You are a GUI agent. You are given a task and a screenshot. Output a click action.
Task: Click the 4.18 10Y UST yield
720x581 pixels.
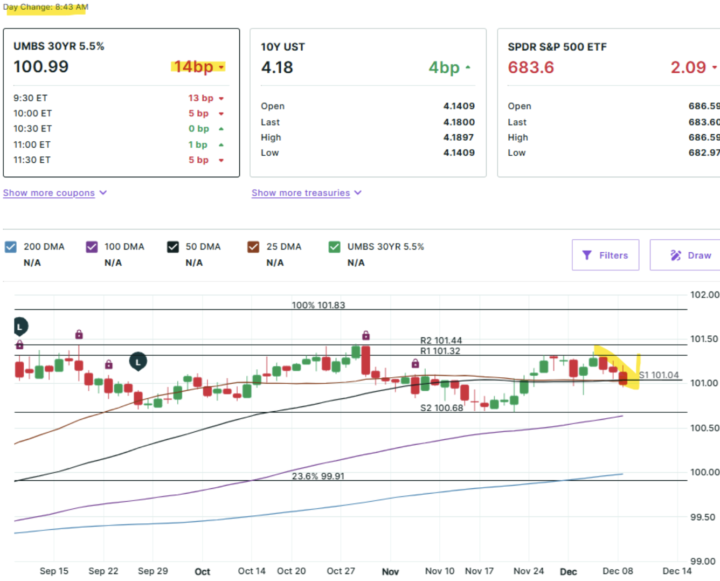click(x=277, y=68)
